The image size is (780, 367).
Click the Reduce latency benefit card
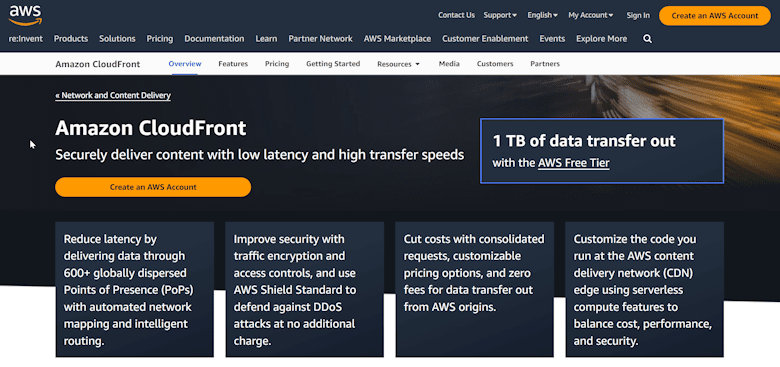click(x=135, y=289)
